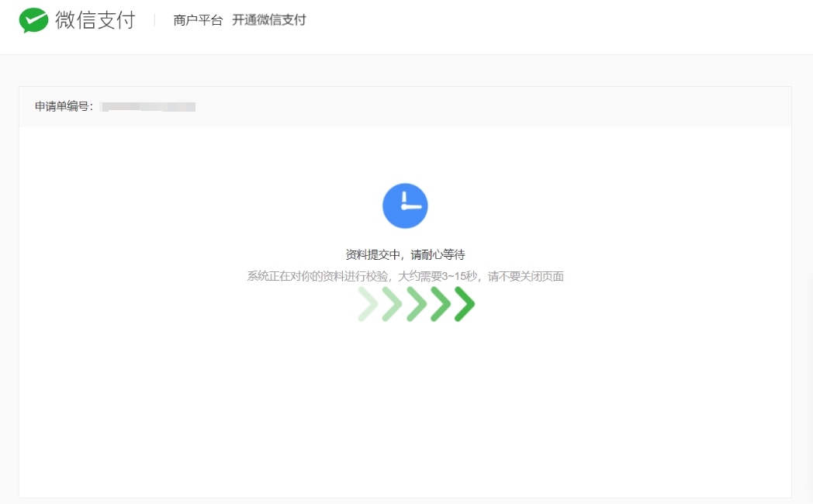The height and width of the screenshot is (504, 813).
Task: Click the 申请单编号 label
Action: [x=64, y=106]
